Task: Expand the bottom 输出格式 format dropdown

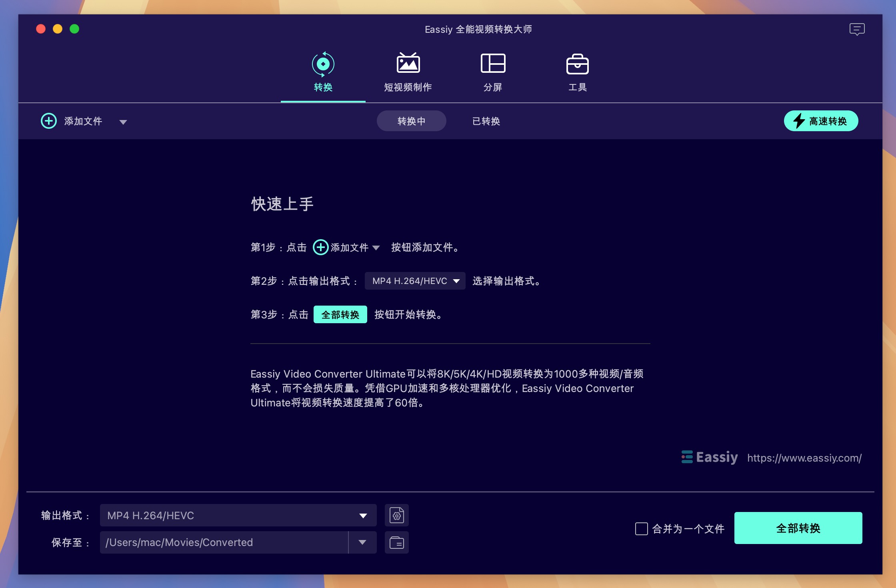Action: (x=363, y=515)
